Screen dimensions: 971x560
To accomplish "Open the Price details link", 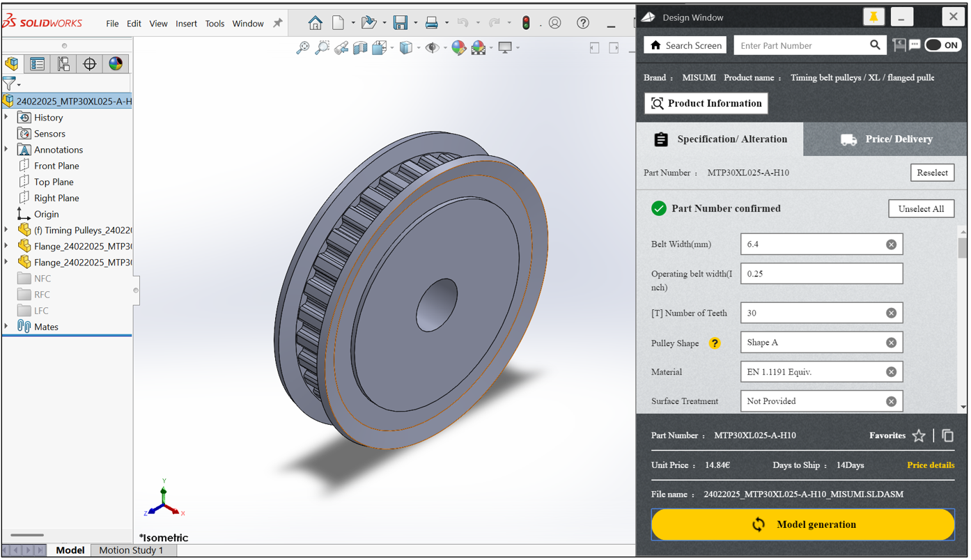I will [930, 465].
